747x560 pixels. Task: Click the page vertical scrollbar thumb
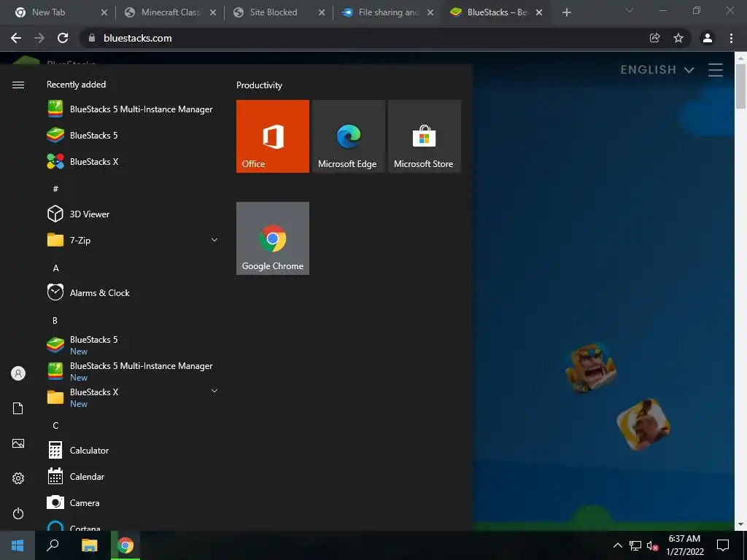click(740, 86)
